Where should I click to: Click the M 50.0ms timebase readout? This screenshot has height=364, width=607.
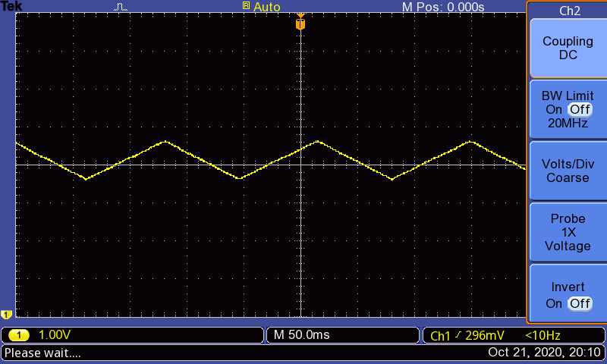pos(301,335)
